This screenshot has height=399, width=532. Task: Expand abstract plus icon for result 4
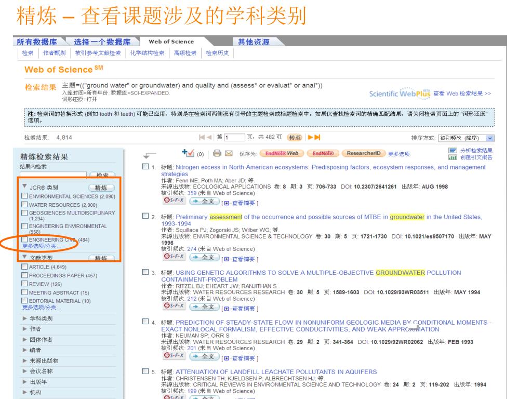point(227,358)
